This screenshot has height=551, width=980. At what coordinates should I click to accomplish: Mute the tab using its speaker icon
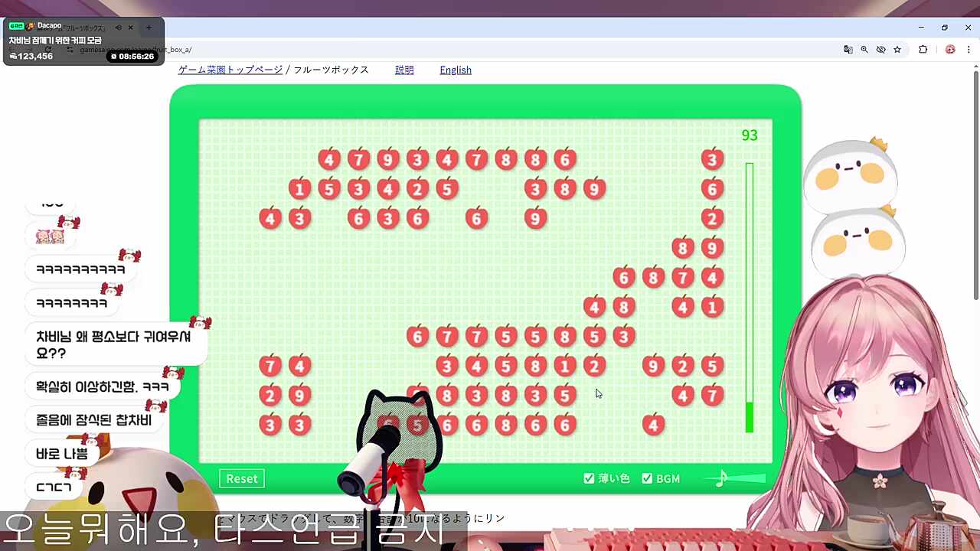click(x=118, y=28)
